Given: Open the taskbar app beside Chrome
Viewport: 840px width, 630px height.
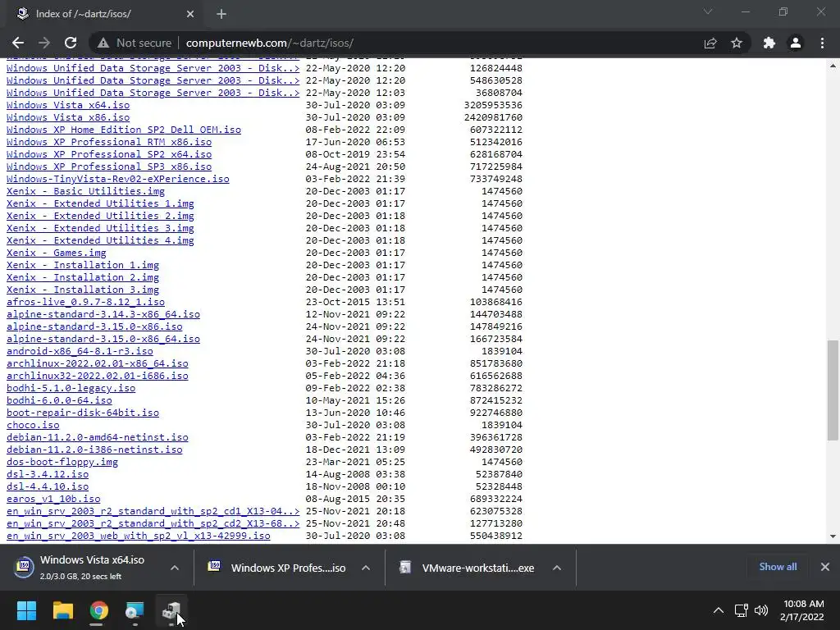Looking at the screenshot, I should (x=135, y=610).
